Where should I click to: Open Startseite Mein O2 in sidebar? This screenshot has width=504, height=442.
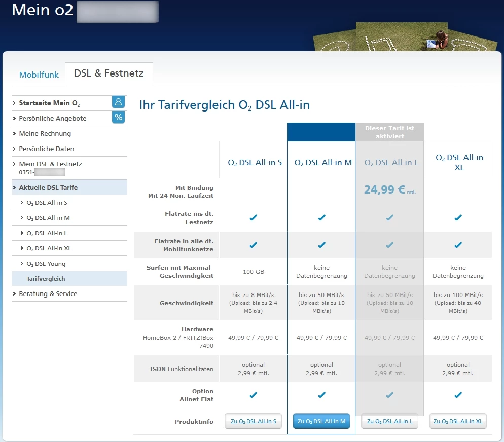[49, 103]
